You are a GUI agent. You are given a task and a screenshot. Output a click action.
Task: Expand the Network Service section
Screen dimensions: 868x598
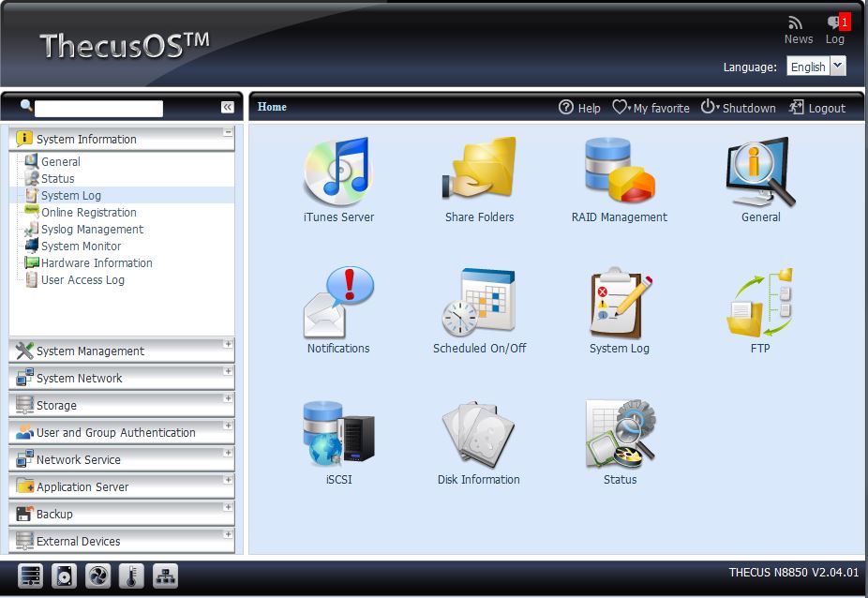(228, 453)
